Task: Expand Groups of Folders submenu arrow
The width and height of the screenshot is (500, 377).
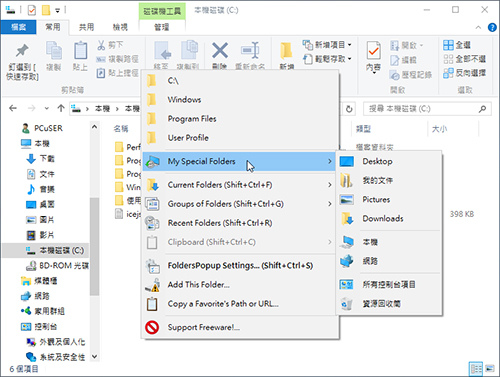Action: (330, 204)
